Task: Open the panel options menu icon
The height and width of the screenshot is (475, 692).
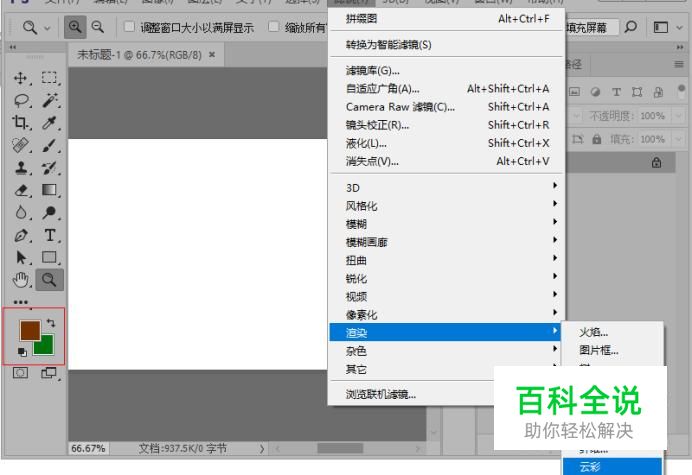Action: pyautogui.click(x=679, y=64)
